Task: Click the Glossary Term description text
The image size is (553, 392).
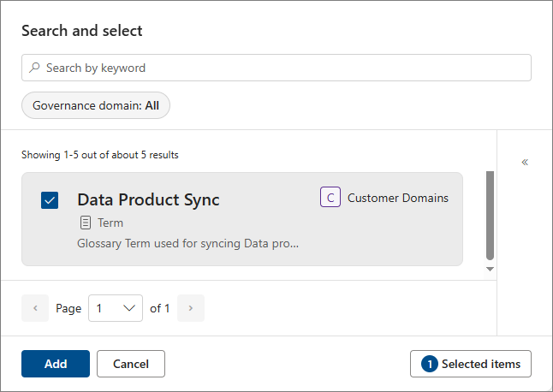Action: coord(187,244)
